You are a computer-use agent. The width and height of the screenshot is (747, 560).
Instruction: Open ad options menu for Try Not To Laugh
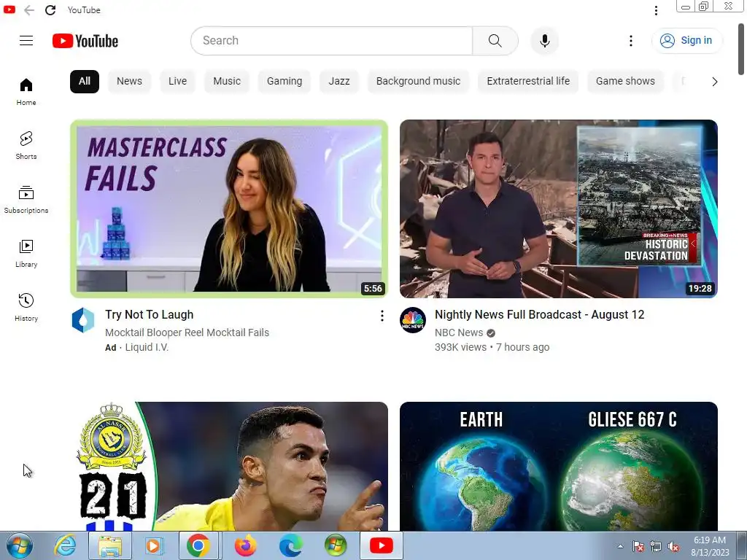[382, 316]
